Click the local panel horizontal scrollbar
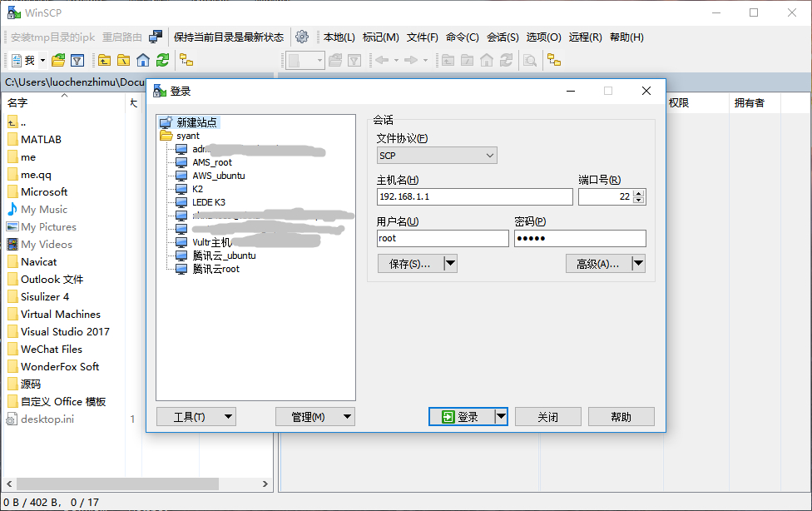This screenshot has width=812, height=511. 117,484
